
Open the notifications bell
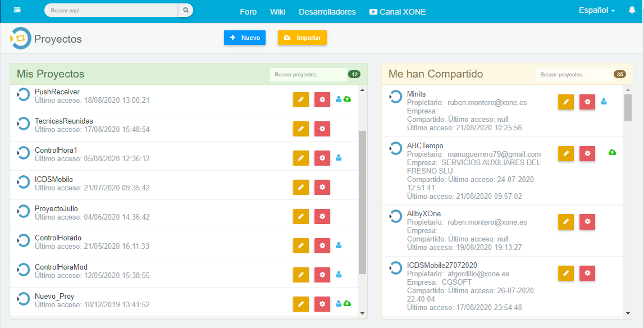coord(632,10)
